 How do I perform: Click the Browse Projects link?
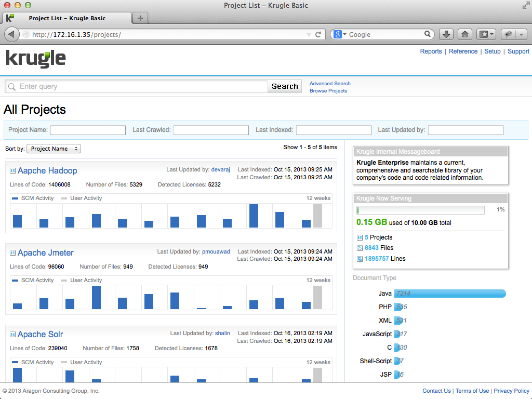tap(328, 91)
